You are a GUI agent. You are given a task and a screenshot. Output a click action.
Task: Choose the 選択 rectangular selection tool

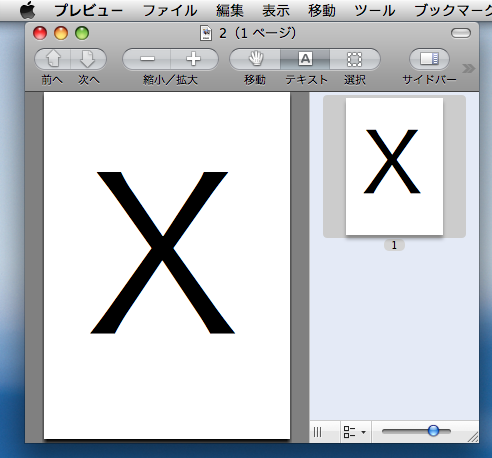tap(355, 59)
